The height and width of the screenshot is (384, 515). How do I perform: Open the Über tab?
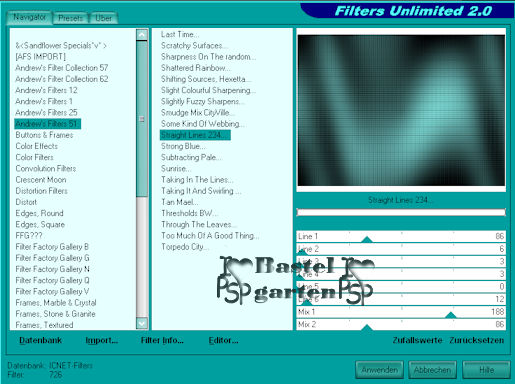(104, 18)
